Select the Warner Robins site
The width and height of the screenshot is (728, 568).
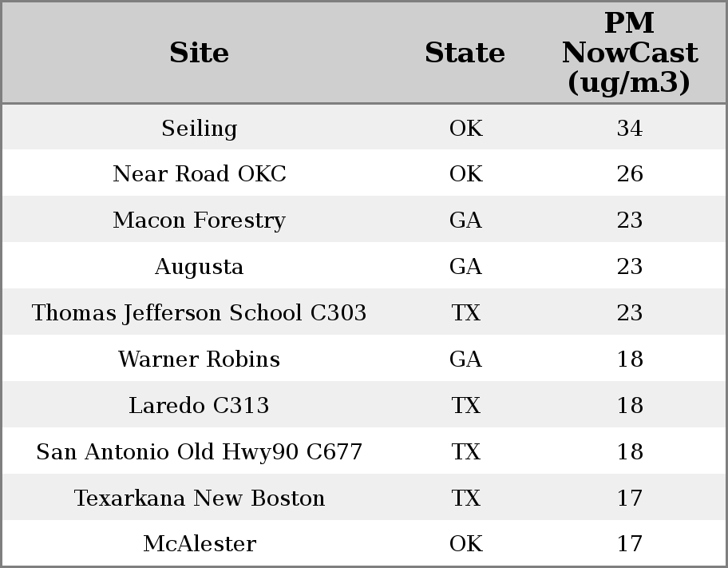[200, 359]
